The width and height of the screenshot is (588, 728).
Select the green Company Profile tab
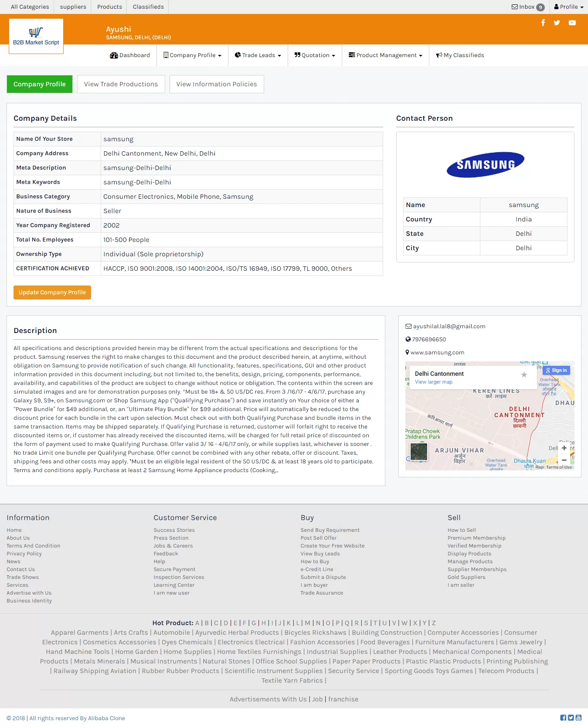40,84
